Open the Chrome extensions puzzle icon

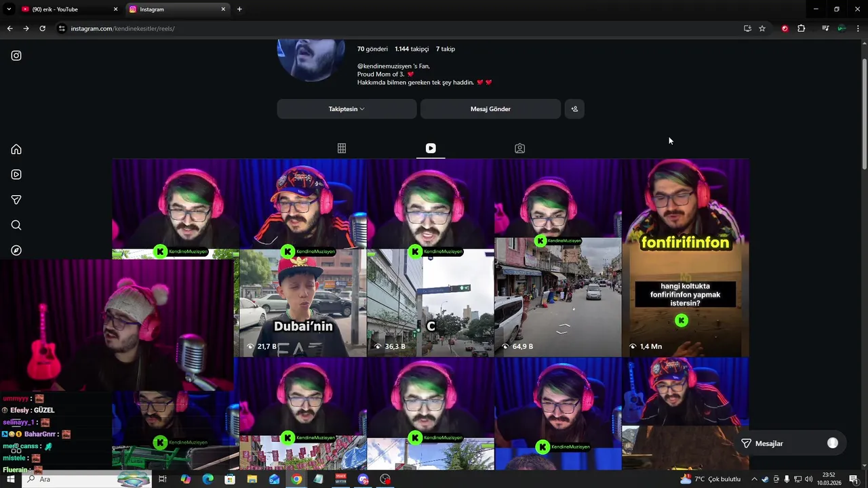click(801, 28)
